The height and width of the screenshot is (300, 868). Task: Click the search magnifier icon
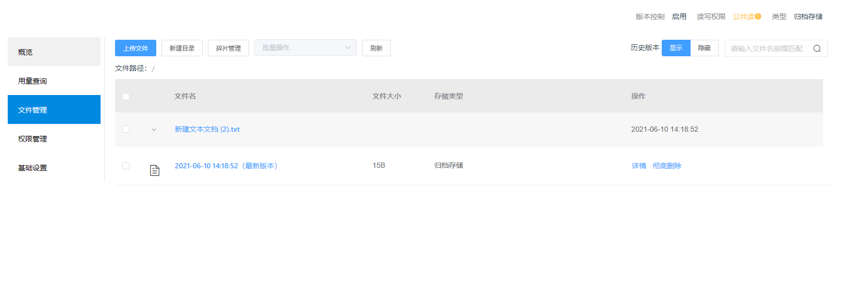click(x=817, y=49)
